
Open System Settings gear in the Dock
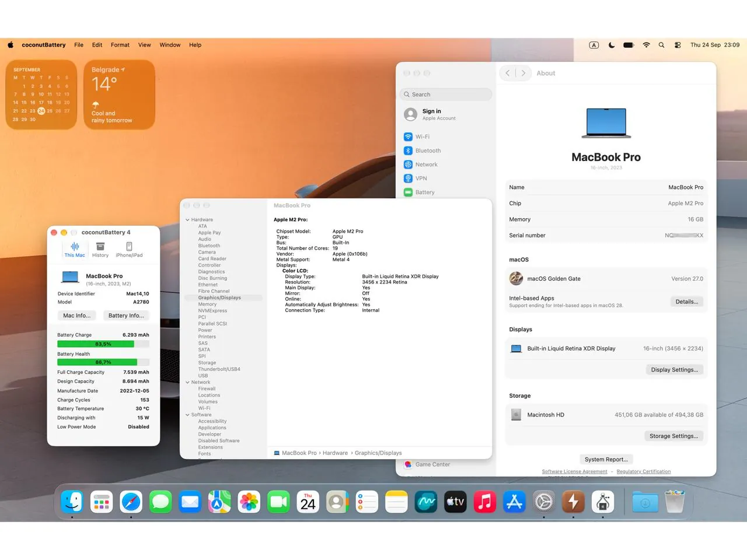tap(544, 502)
